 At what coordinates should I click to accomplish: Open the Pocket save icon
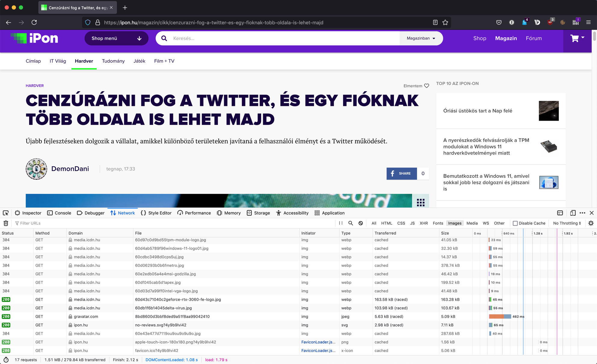point(499,23)
